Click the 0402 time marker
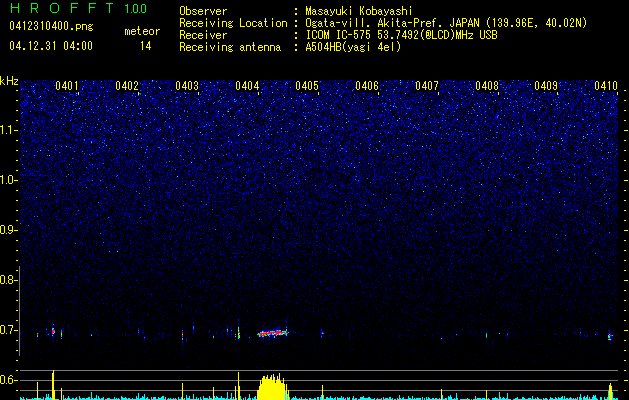 click(x=127, y=86)
